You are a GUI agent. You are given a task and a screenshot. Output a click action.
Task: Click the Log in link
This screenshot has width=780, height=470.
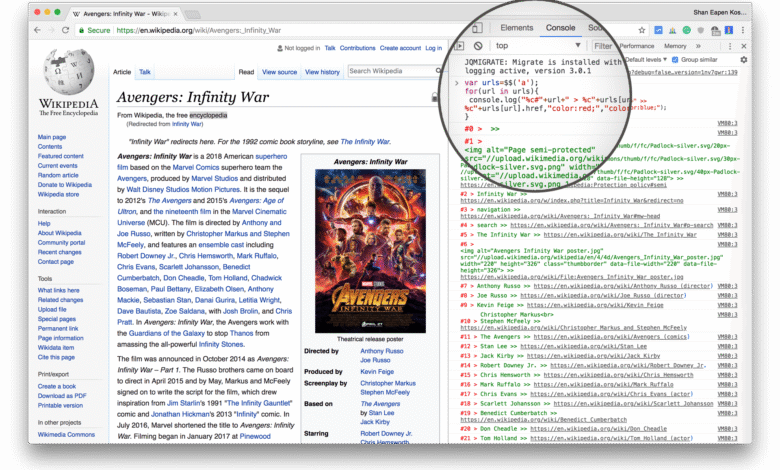(x=433, y=48)
